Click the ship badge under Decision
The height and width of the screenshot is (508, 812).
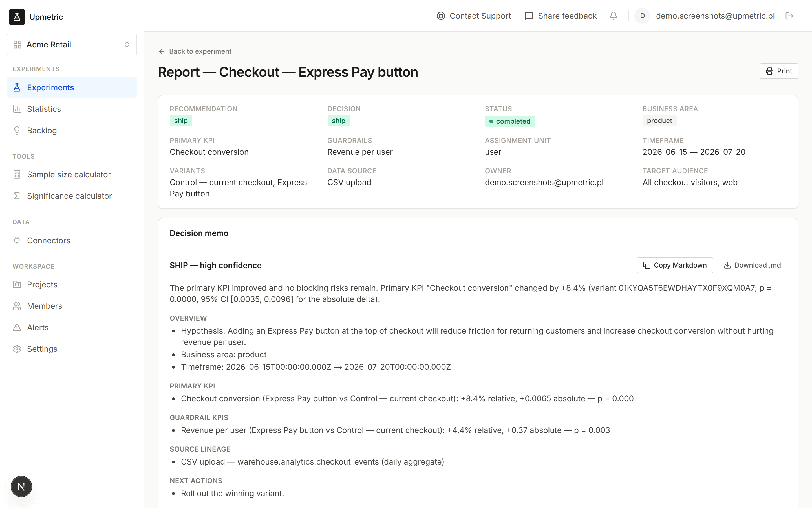coord(339,121)
